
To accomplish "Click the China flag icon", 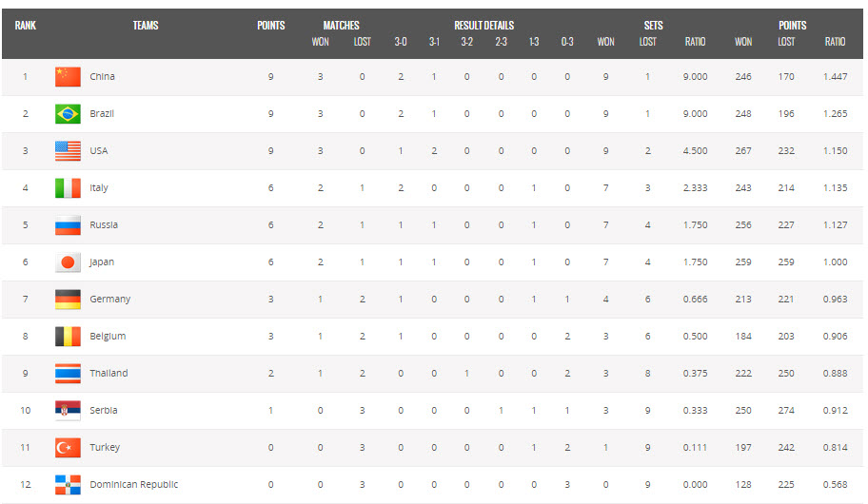I will click(x=68, y=77).
